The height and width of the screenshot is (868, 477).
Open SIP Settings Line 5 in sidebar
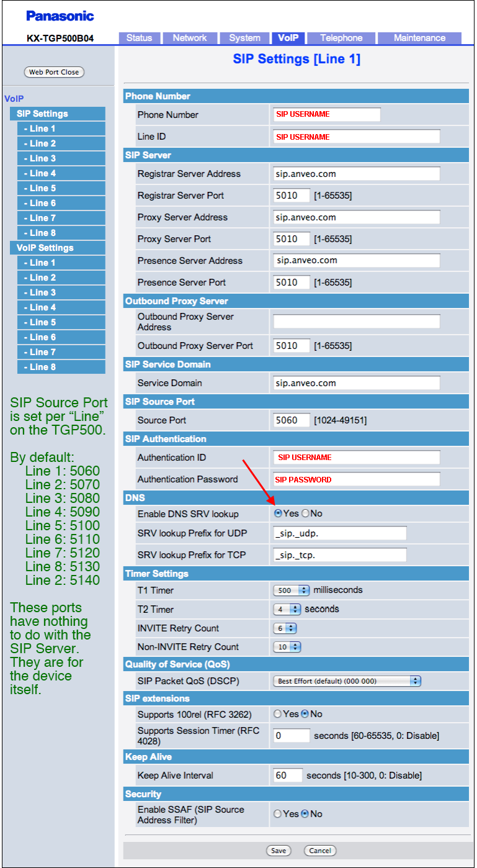pyautogui.click(x=61, y=188)
